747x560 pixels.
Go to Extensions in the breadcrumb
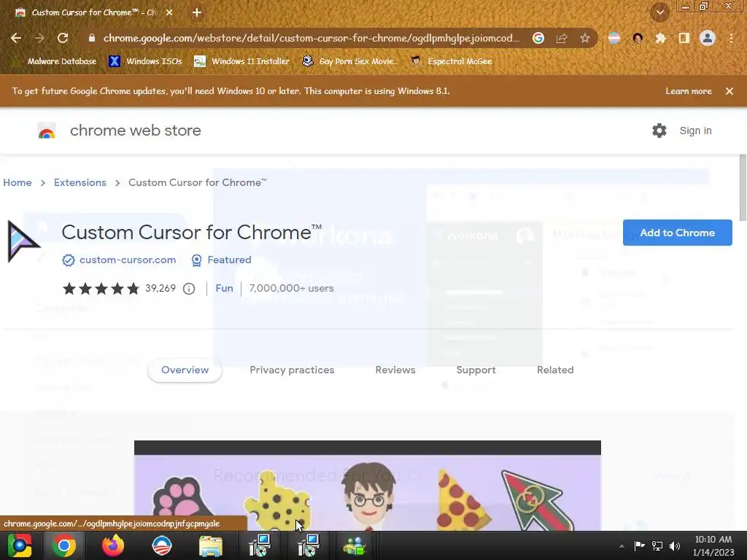[x=80, y=182]
